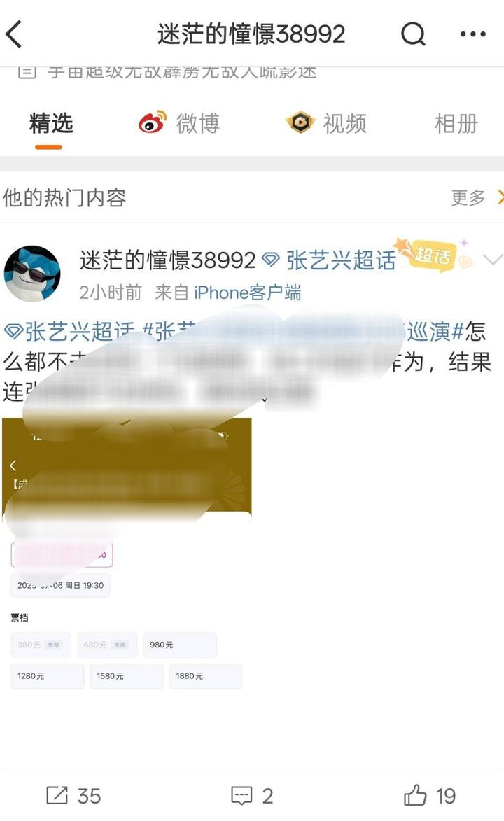The height and width of the screenshot is (821, 504).
Task: Go back using the top-left arrow
Action: (14, 34)
